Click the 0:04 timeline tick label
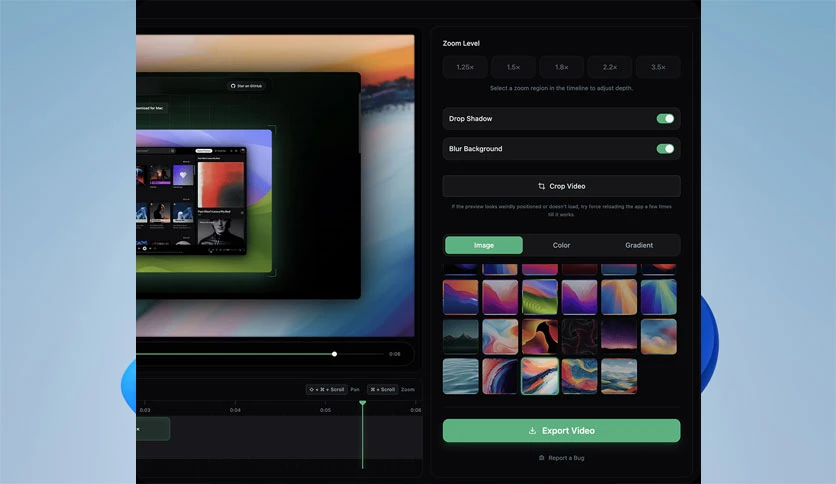Image resolution: width=836 pixels, height=484 pixels. [235, 410]
